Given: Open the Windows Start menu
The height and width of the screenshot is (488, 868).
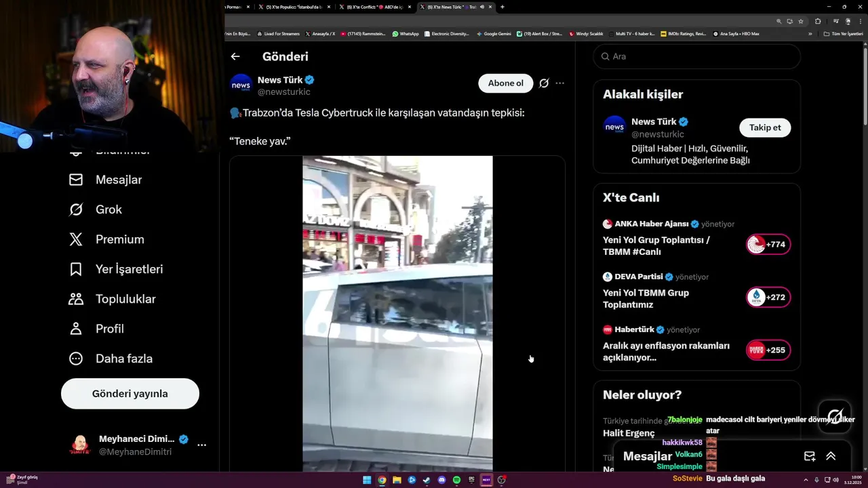Looking at the screenshot, I should (x=367, y=480).
